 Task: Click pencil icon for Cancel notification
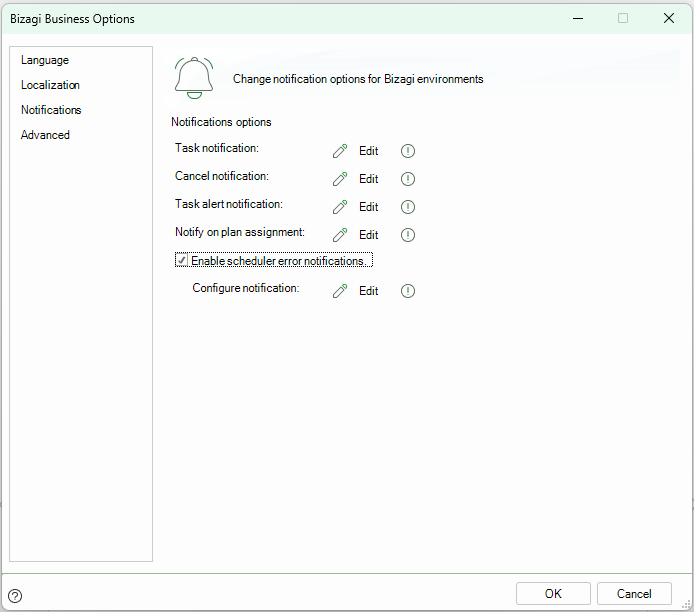[340, 179]
